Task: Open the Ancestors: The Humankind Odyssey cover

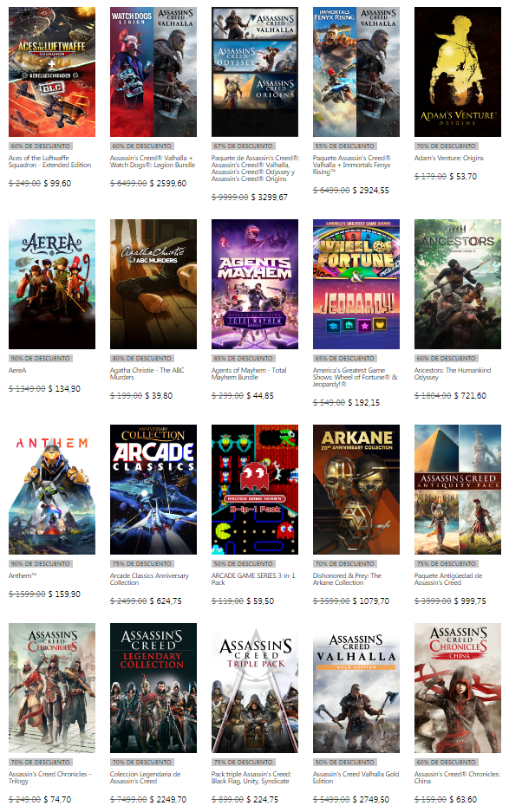Action: click(457, 284)
